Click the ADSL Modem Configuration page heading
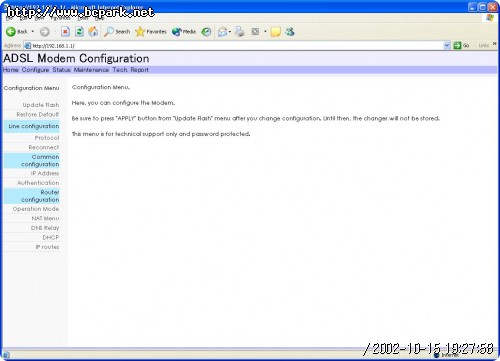This screenshot has height=361, width=500. coord(76,58)
